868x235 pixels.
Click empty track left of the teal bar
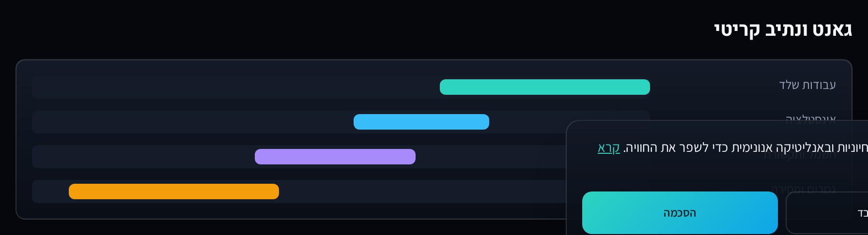(236, 87)
